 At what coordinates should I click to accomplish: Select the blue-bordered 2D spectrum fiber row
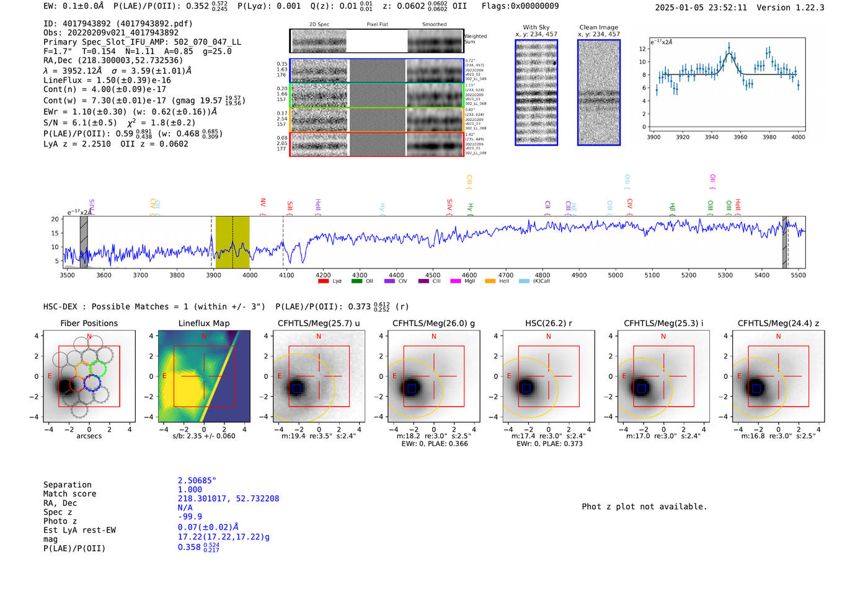(377, 71)
